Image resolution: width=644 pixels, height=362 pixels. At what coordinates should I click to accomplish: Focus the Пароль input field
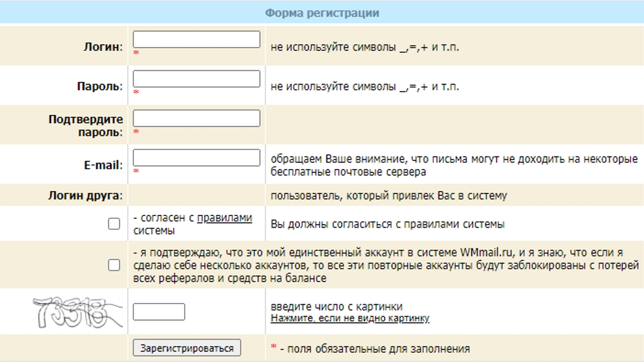pyautogui.click(x=196, y=79)
